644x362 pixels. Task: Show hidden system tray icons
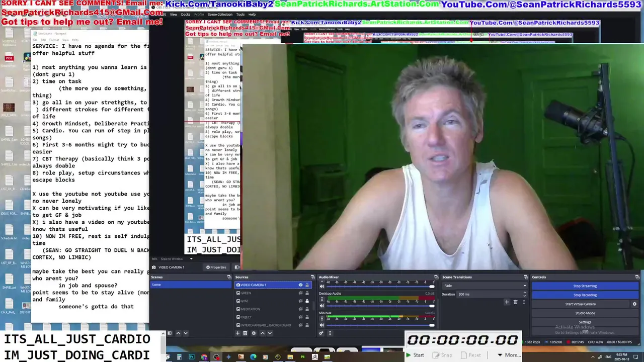pos(593,357)
